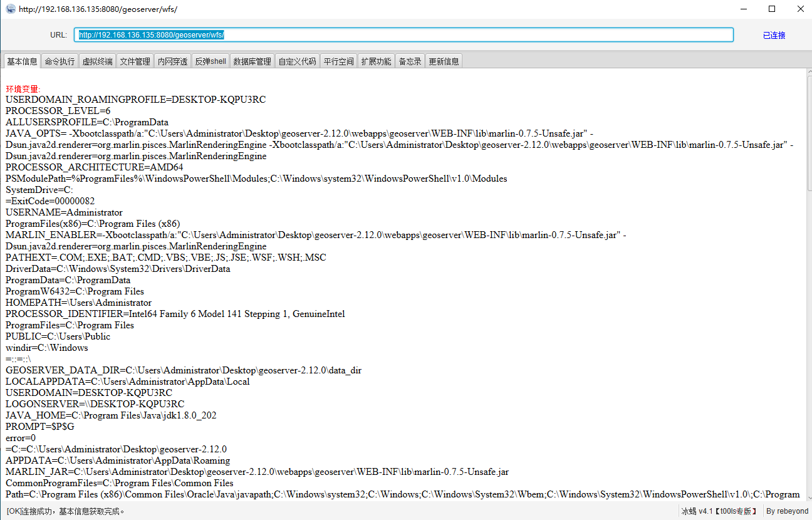Click the 已连接 connection status label

tap(774, 35)
